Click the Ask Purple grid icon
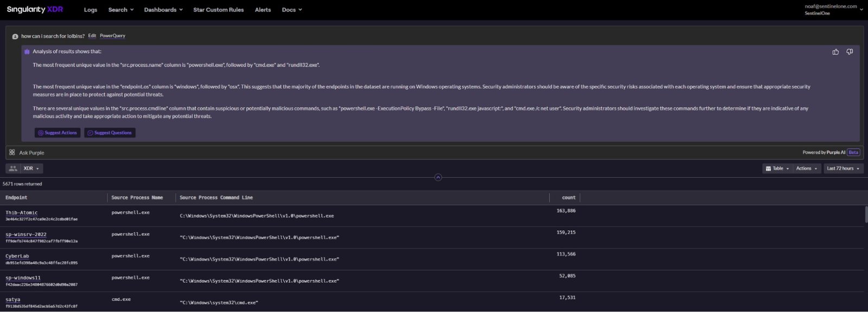Image resolution: width=868 pixels, height=312 pixels. click(12, 153)
